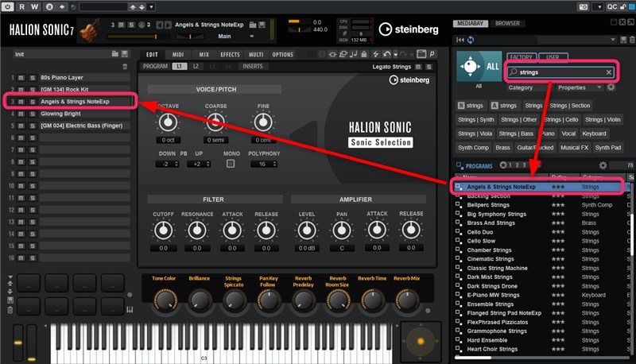Open the Properties dropdown

pyautogui.click(x=580, y=87)
